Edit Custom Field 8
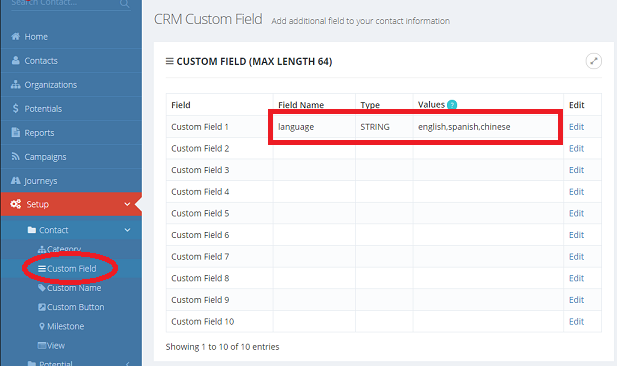This screenshot has width=617, height=366. 576,278
